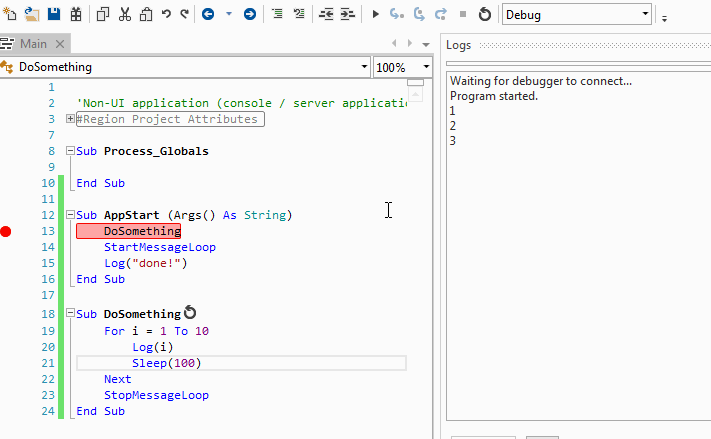The image size is (711, 439).
Task: Open the 100% zoom level dropdown
Action: pyautogui.click(x=426, y=67)
